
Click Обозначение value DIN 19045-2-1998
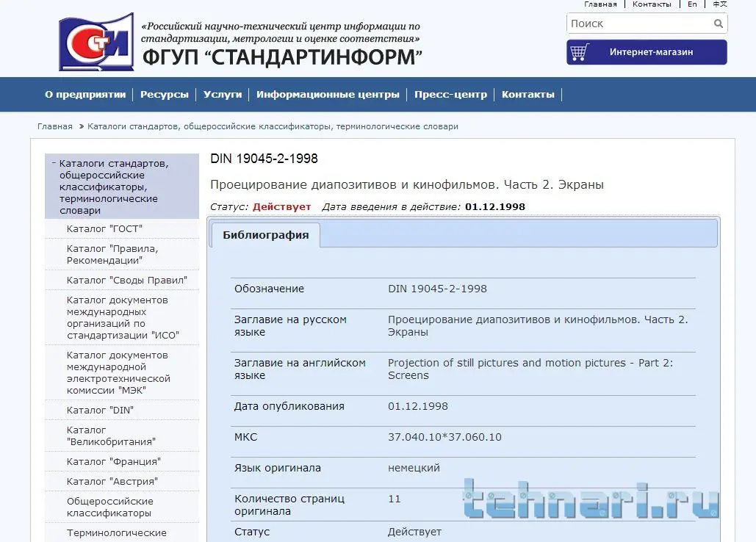point(437,289)
